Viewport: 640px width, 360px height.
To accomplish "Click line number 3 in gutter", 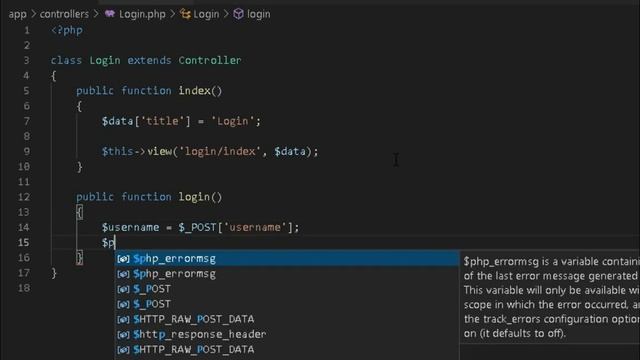I will 27,60.
